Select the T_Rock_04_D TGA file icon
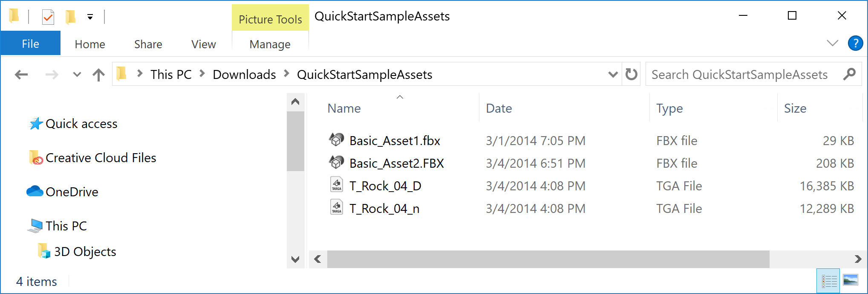Screen dimensions: 868x294 [337, 185]
